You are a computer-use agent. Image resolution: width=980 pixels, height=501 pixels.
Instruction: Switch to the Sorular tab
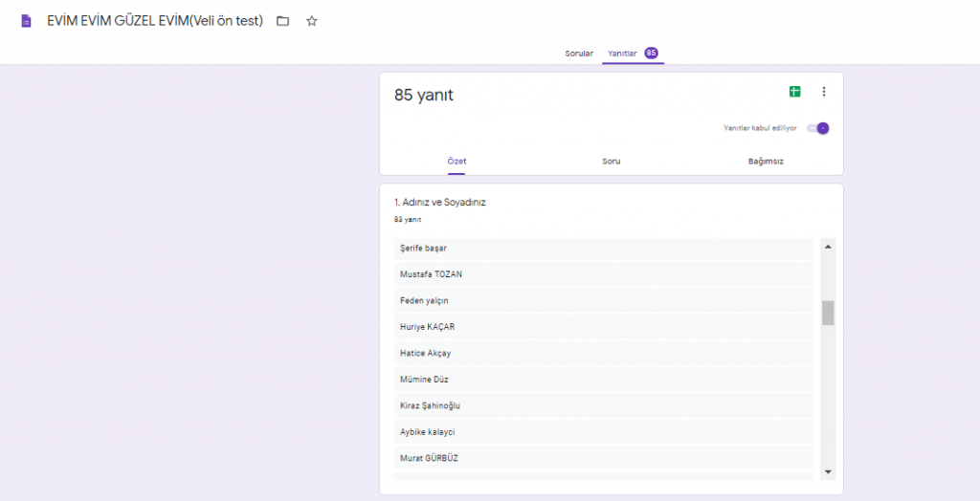(x=578, y=54)
